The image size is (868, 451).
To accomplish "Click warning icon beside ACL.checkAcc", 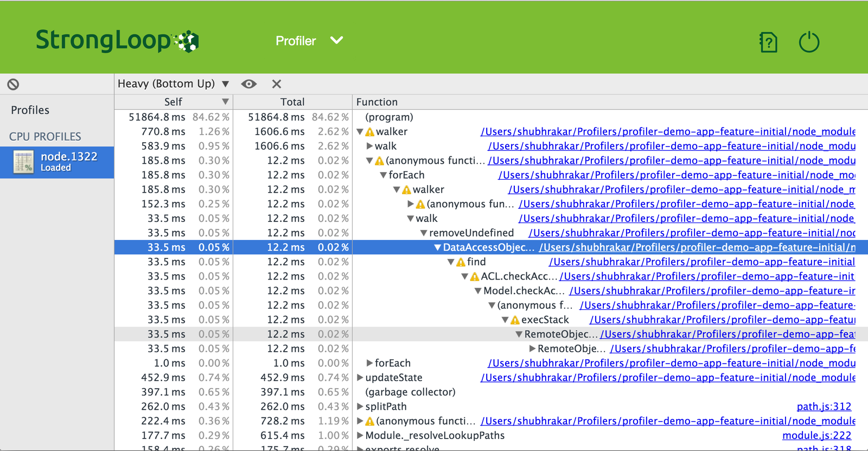I will tap(475, 276).
